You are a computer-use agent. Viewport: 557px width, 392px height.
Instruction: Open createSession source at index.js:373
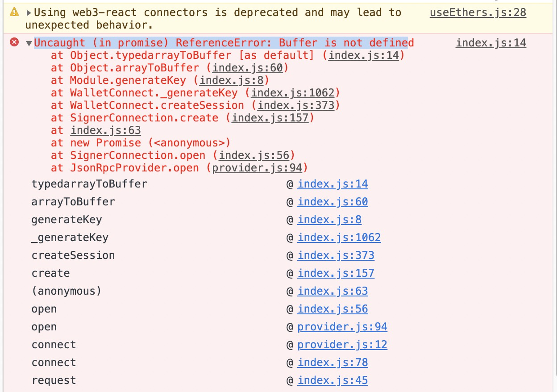tap(336, 255)
